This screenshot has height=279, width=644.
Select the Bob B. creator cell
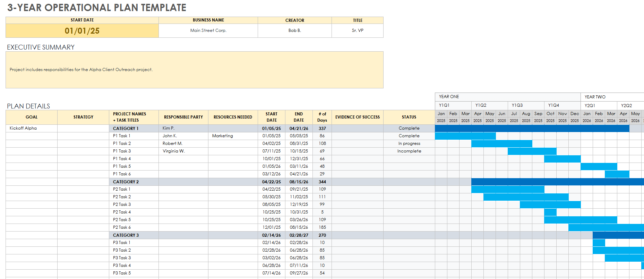(x=294, y=30)
